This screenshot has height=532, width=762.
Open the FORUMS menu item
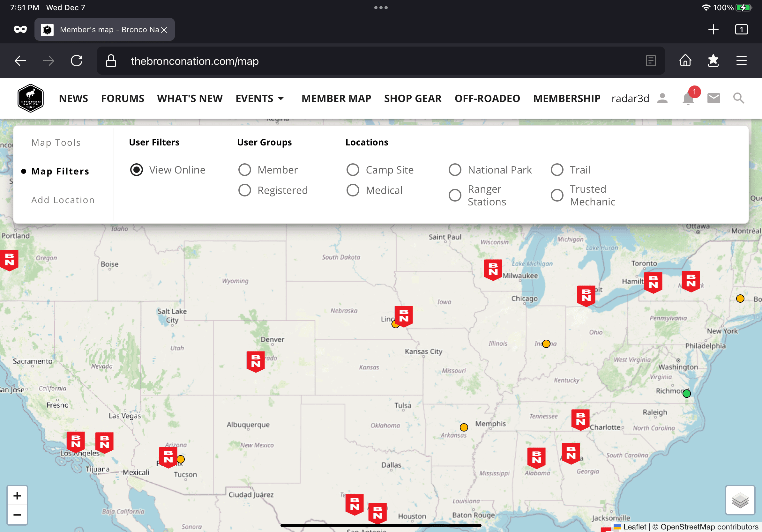coord(123,99)
